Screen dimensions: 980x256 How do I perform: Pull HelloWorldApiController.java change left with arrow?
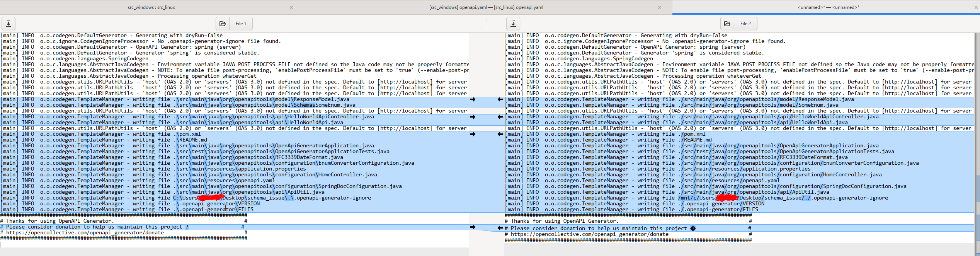[500, 117]
